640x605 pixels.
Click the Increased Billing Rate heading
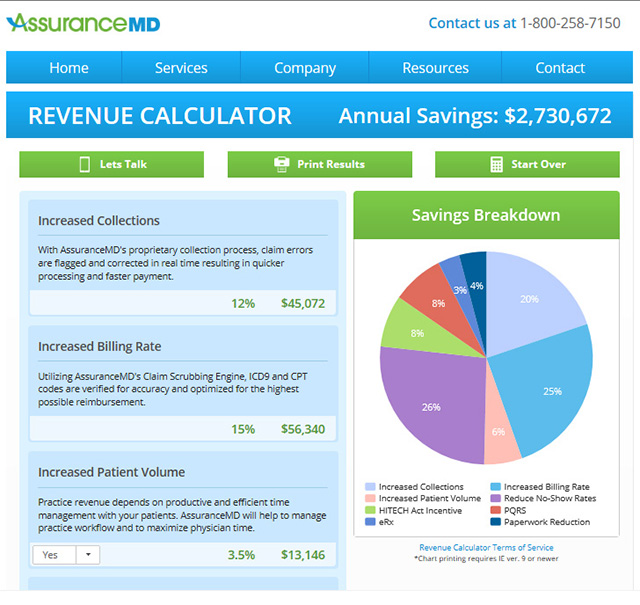click(x=100, y=346)
